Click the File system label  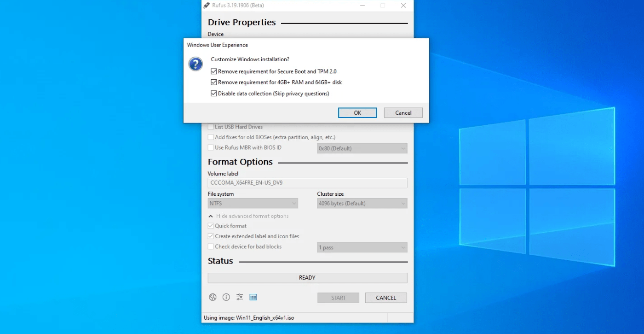pyautogui.click(x=221, y=194)
